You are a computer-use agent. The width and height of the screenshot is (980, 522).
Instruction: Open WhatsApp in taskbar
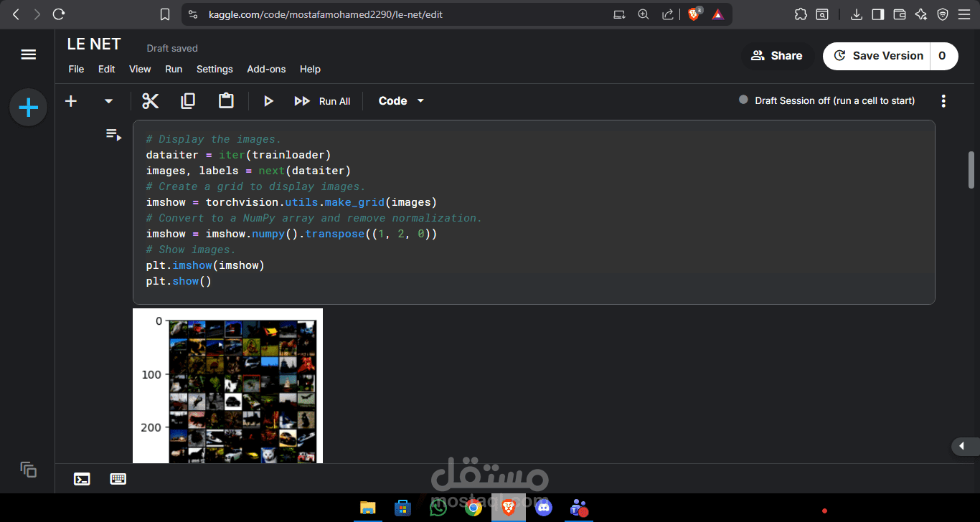point(438,508)
